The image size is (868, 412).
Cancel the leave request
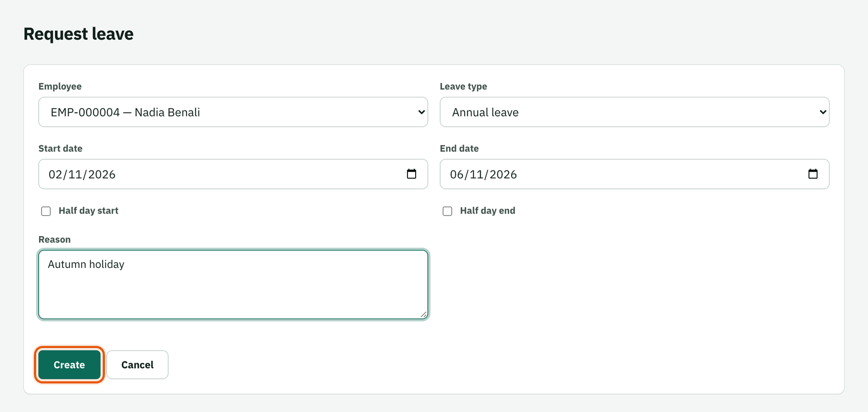pos(137,365)
